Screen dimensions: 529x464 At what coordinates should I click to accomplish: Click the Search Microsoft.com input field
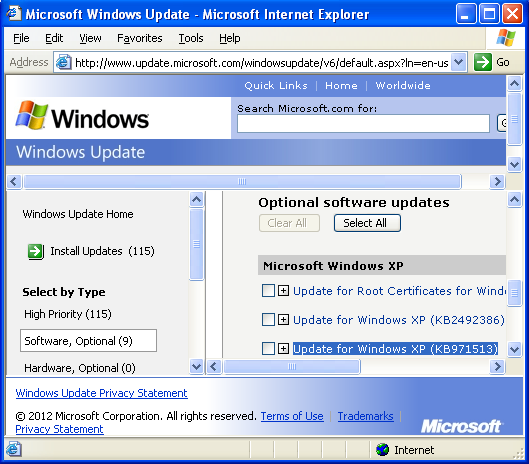[363, 124]
